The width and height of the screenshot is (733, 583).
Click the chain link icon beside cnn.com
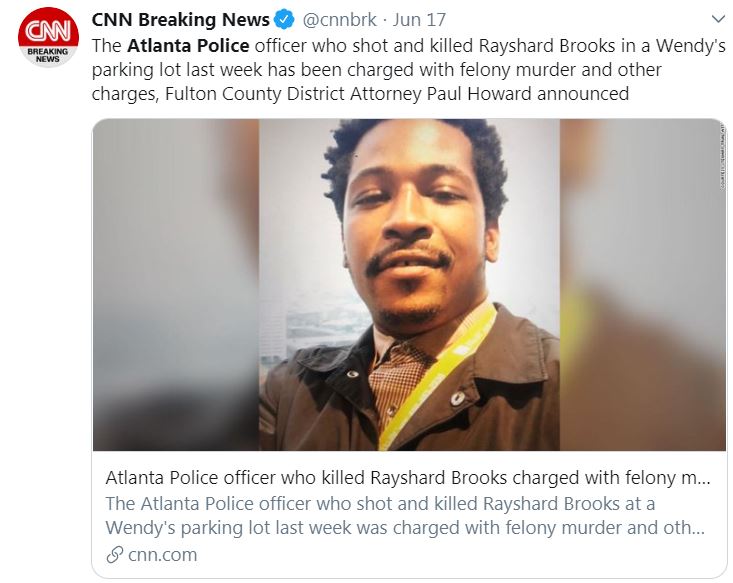click(115, 555)
